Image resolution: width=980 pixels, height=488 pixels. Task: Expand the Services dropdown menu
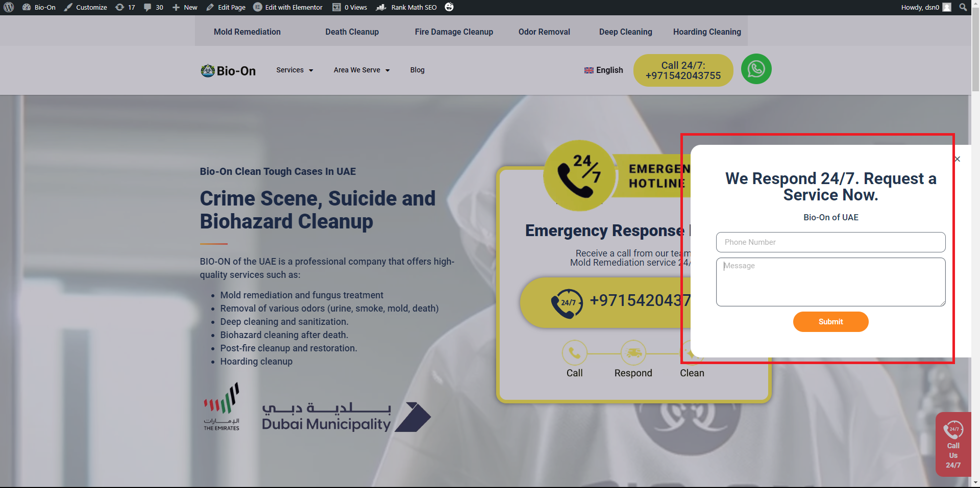click(295, 70)
